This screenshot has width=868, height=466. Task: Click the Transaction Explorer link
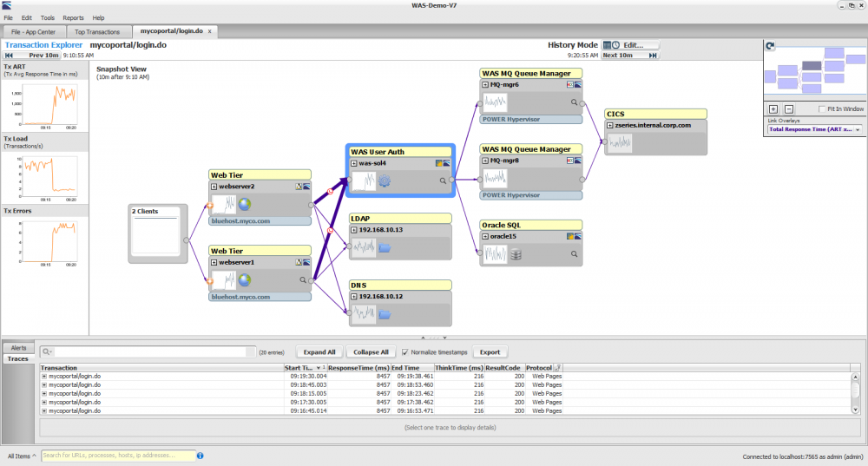(43, 45)
